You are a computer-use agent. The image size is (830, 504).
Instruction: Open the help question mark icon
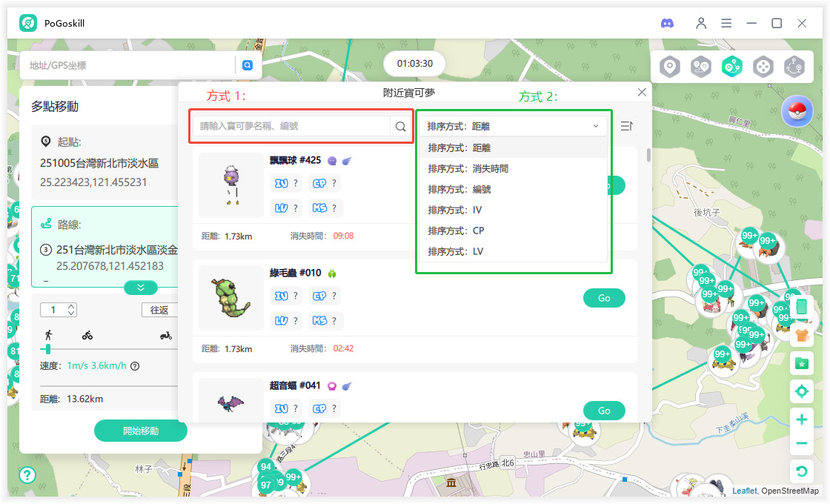point(27,475)
